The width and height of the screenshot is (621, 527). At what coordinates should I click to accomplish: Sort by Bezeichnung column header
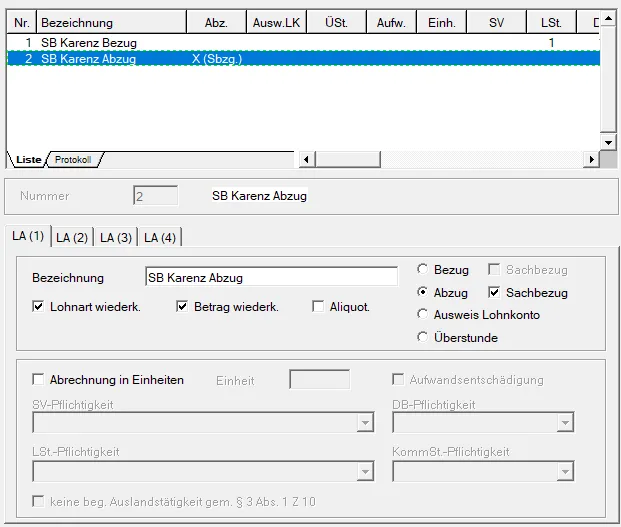tap(111, 23)
